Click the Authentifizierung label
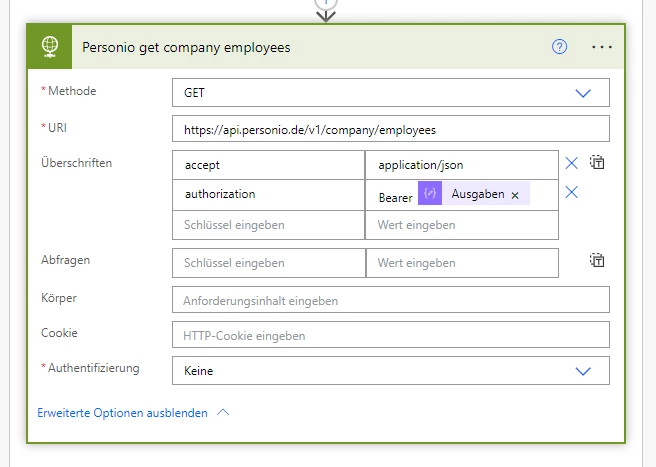 [93, 368]
